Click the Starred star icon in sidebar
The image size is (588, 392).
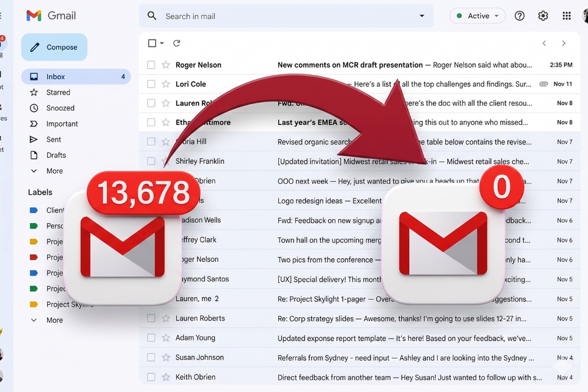(34, 92)
